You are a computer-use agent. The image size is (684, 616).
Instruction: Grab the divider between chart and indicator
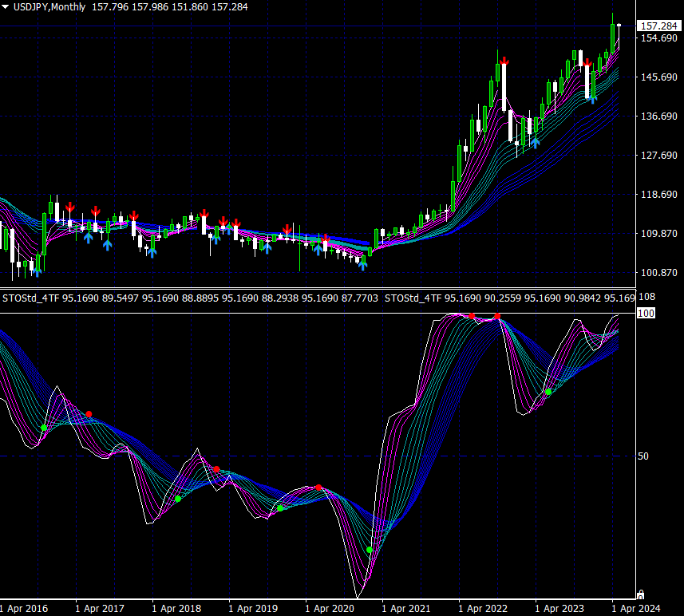pos(319,288)
